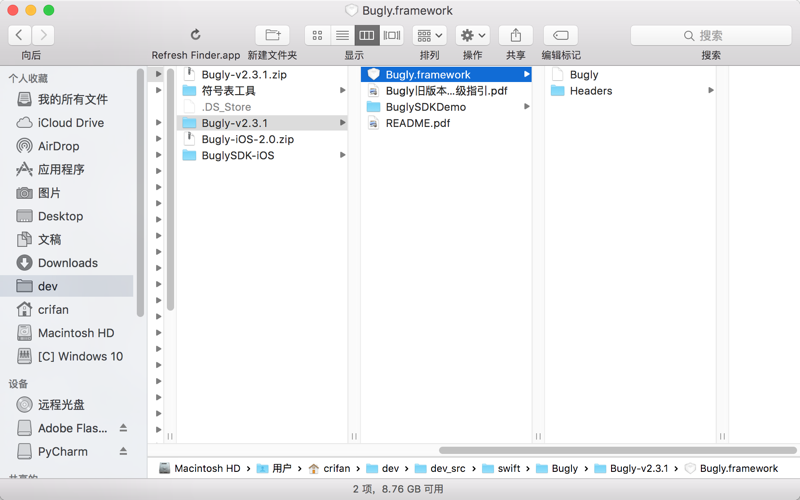
Task: Open Downloads in sidebar
Action: 67,263
